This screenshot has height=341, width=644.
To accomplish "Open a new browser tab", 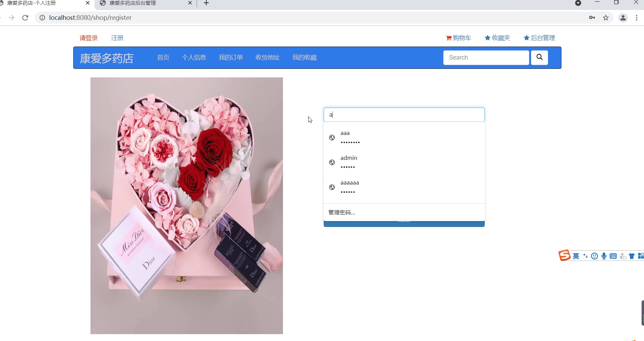I will 206,3.
